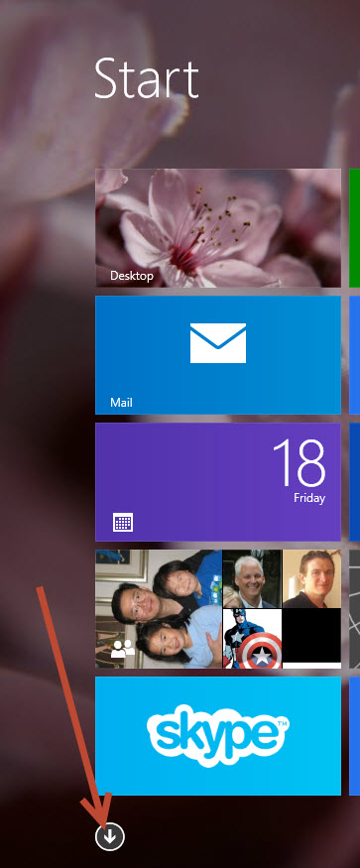Open the partially visible gray tile beside People
Image resolution: width=360 pixels, height=868 pixels.
click(354, 609)
